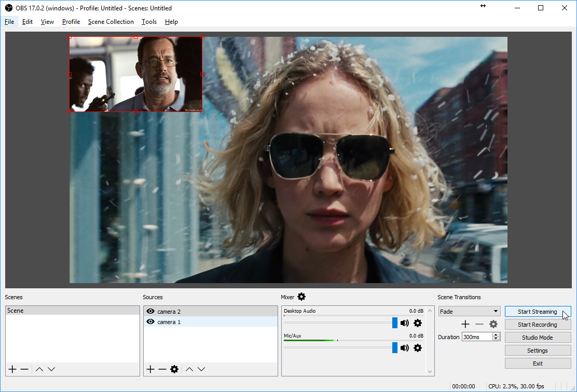This screenshot has height=392, width=577.
Task: Open the Settings button
Action: pyautogui.click(x=538, y=351)
